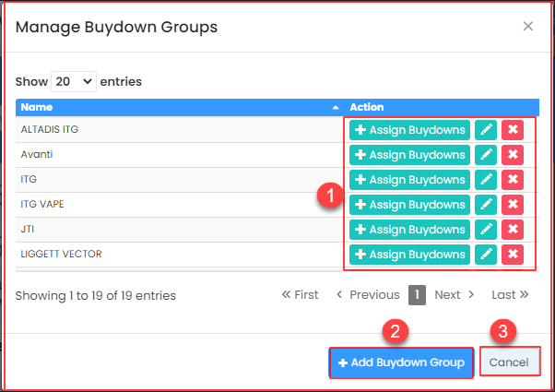Image resolution: width=555 pixels, height=392 pixels.
Task: Click the pencil icon for JTI
Action: click(486, 230)
